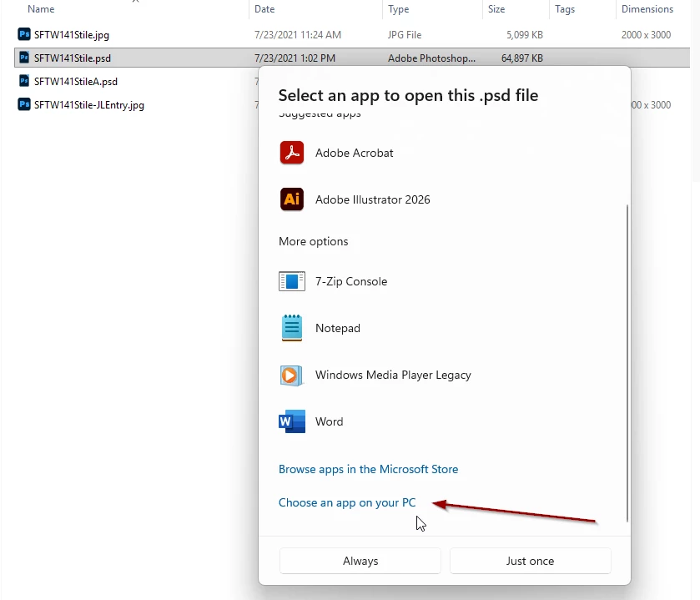Click the 7-Zip Console icon
The width and height of the screenshot is (700, 600).
292,281
